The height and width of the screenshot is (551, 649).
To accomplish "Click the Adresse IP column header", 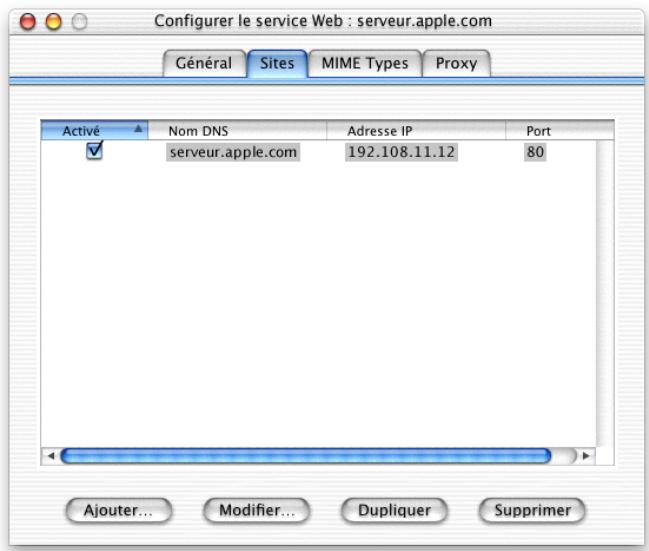I will 416,131.
